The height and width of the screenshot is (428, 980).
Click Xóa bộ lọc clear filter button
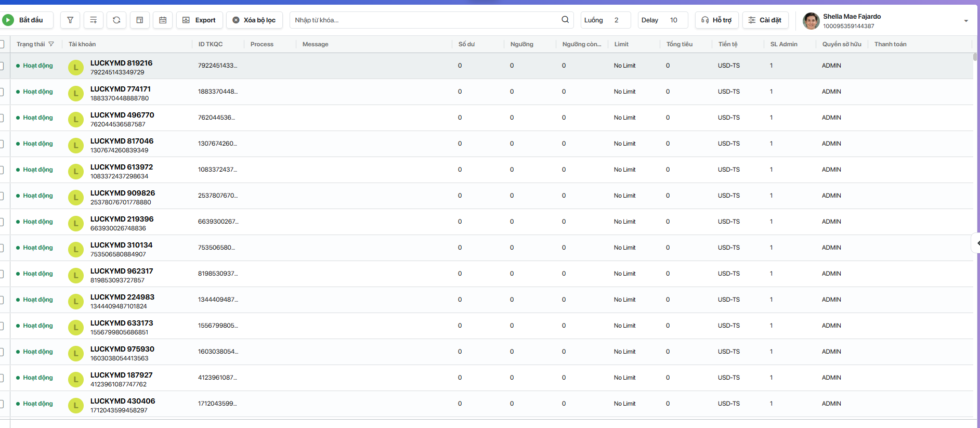(x=255, y=20)
